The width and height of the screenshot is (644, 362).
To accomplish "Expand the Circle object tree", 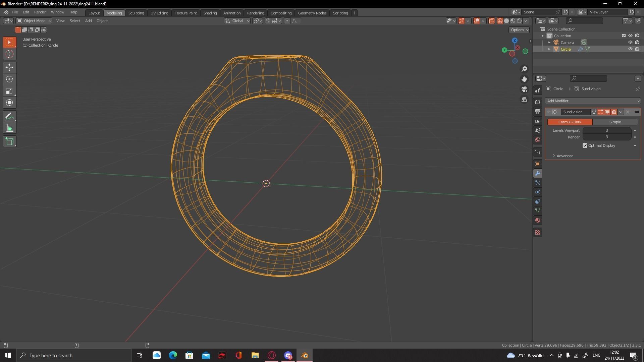I will [x=549, y=49].
